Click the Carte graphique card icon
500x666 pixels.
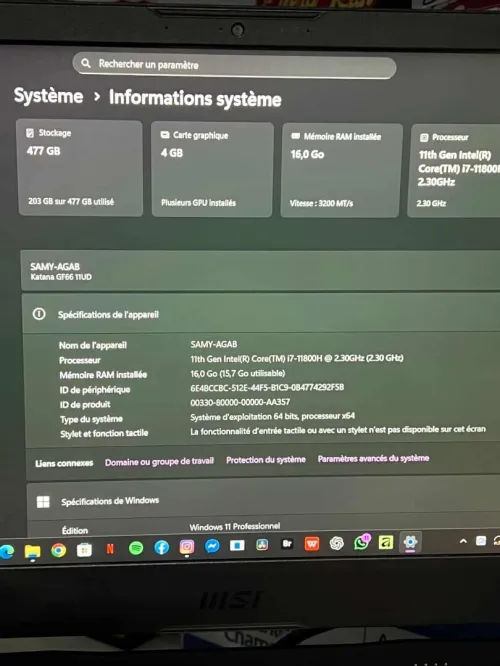coord(165,135)
